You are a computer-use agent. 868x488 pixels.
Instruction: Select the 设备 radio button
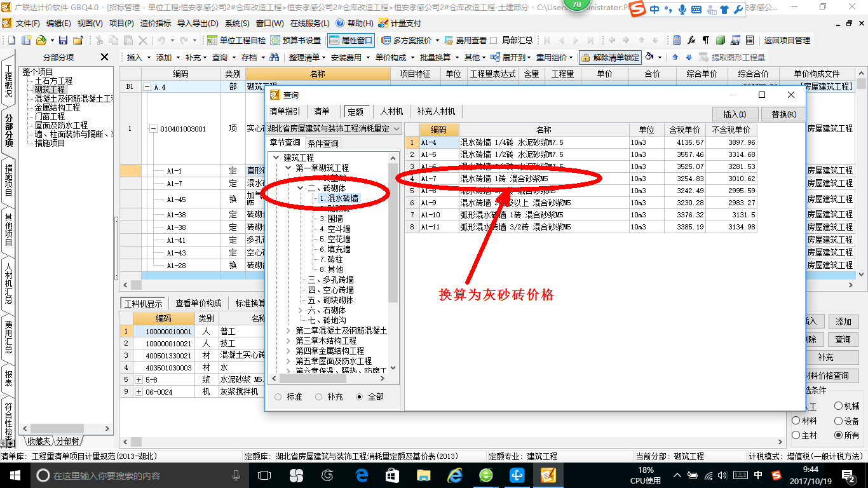(x=839, y=421)
